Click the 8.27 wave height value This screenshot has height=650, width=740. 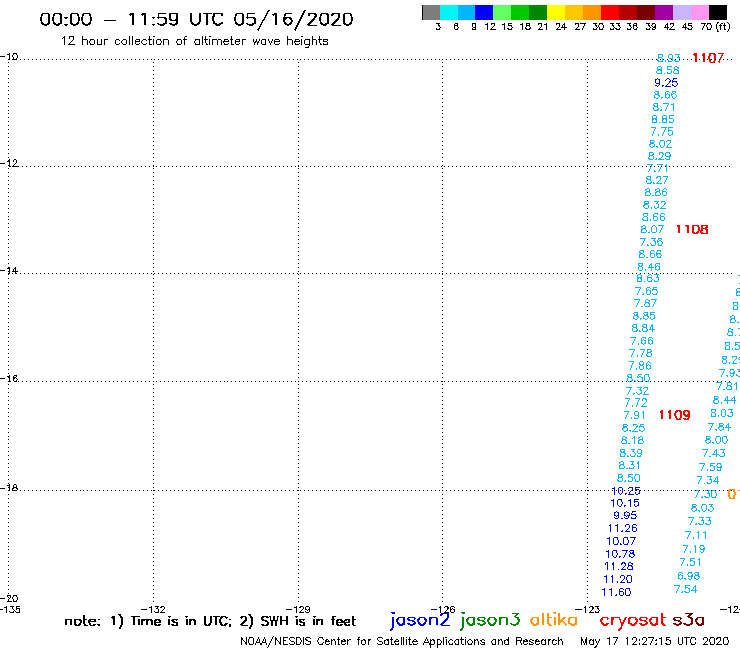(x=657, y=180)
